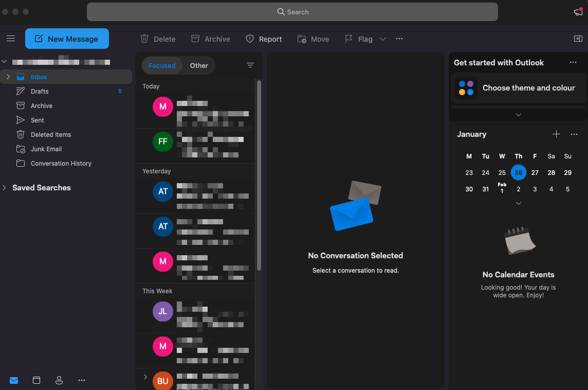Flag the message with Flag button
The height and width of the screenshot is (390, 588).
coord(359,39)
